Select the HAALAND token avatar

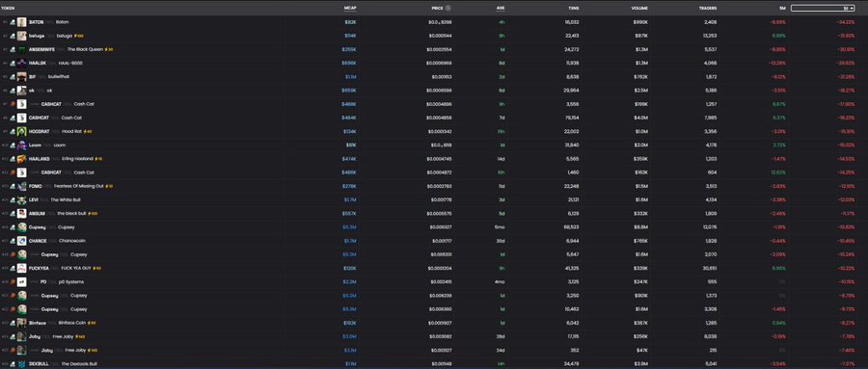pyautogui.click(x=21, y=159)
